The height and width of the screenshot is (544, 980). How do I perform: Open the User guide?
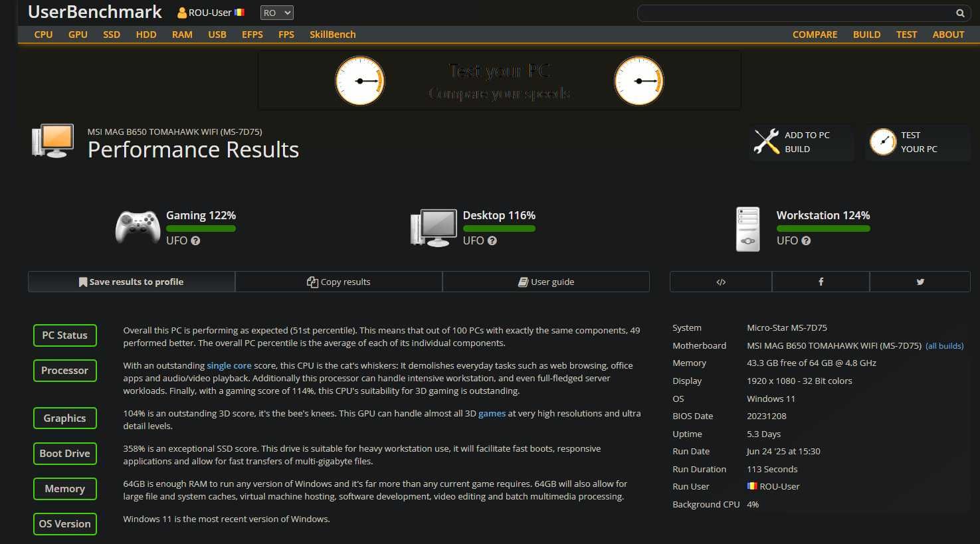click(546, 282)
